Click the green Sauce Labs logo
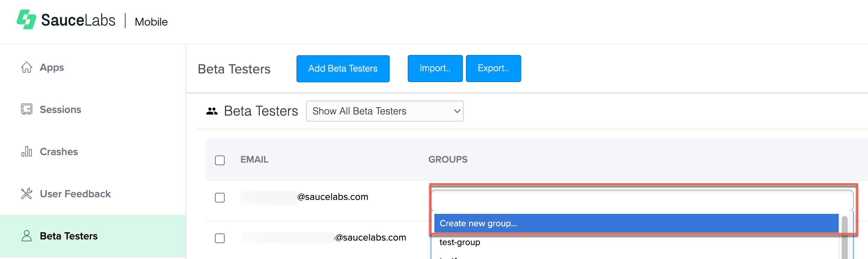 click(x=27, y=20)
